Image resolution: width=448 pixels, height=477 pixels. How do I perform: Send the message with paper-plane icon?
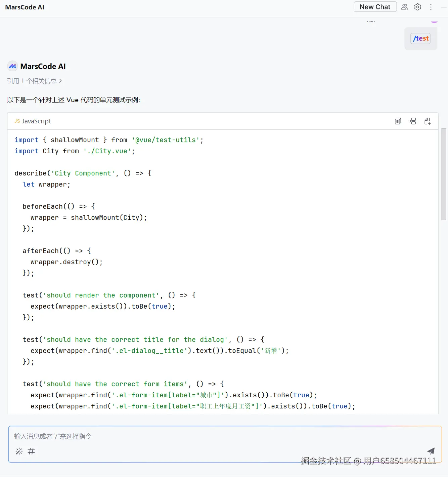[431, 451]
